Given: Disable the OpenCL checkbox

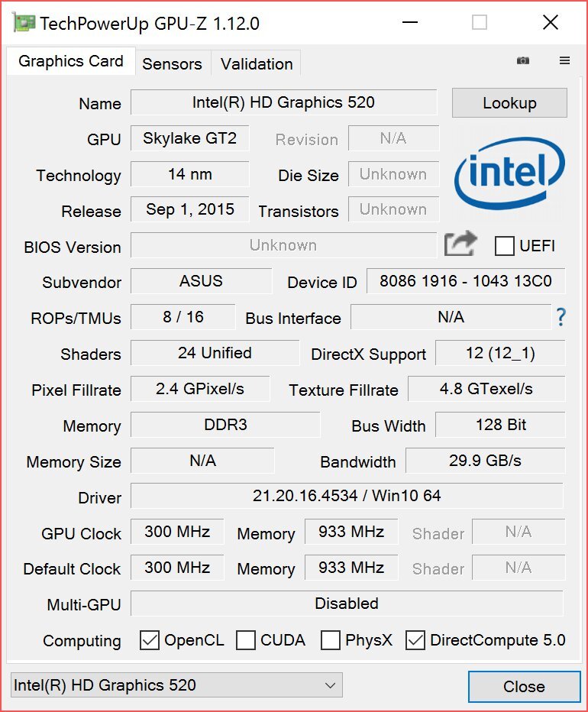Looking at the screenshot, I should [149, 640].
